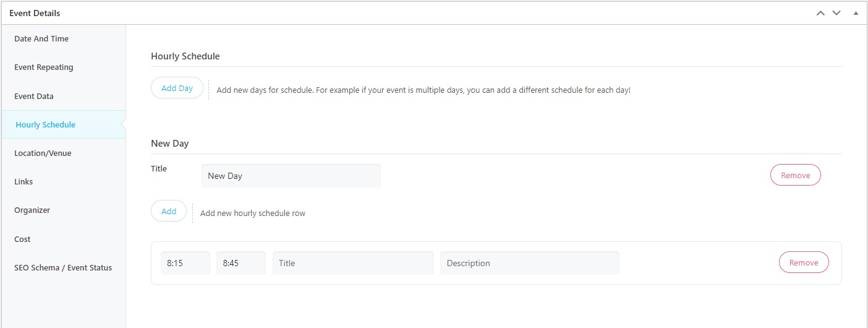This screenshot has width=868, height=328.
Task: Move Event Details panel up arrow
Action: pyautogui.click(x=820, y=13)
